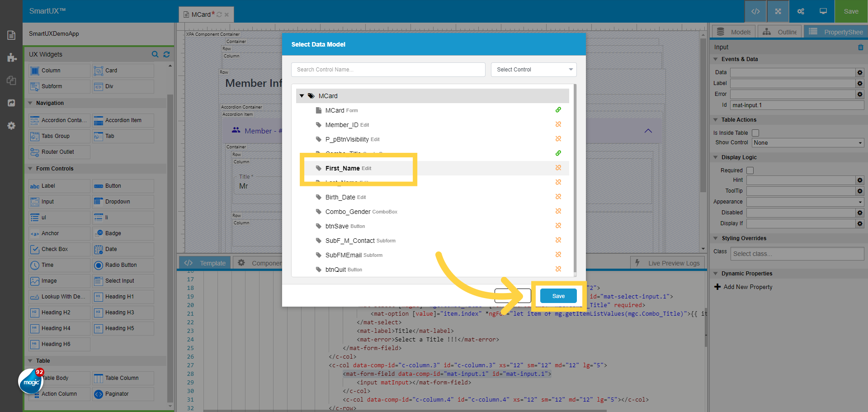Click the settings icon in the far-left sidebar
Screen dimensions: 868x412
tap(11, 126)
